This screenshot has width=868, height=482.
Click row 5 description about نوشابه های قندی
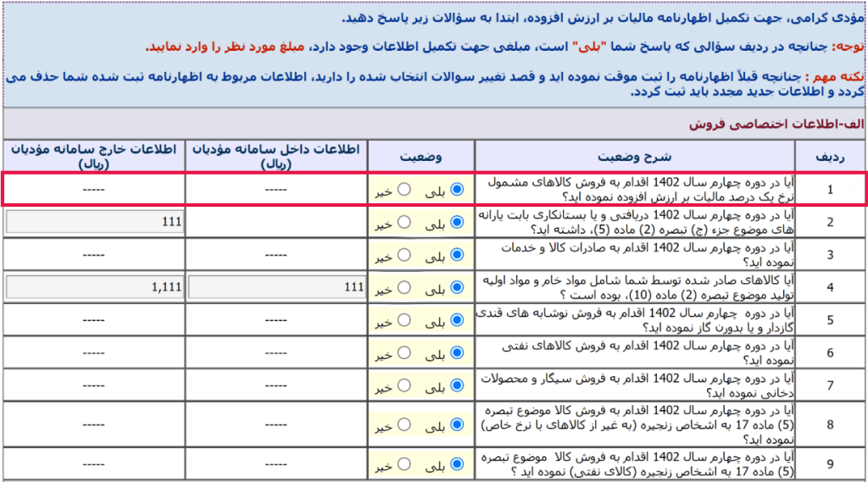pos(635,320)
